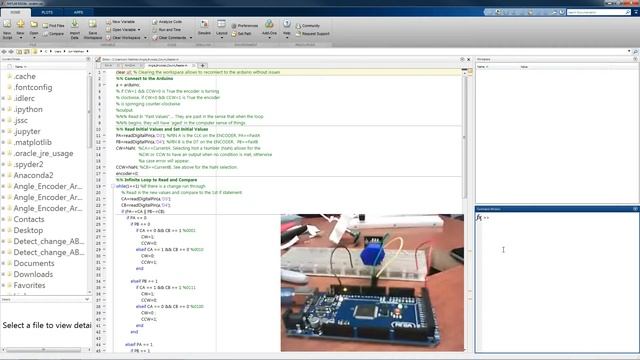Viewport: 640px width, 360px height.
Task: Click the Browse for folder icon
Action: pyautogui.click(x=27, y=51)
